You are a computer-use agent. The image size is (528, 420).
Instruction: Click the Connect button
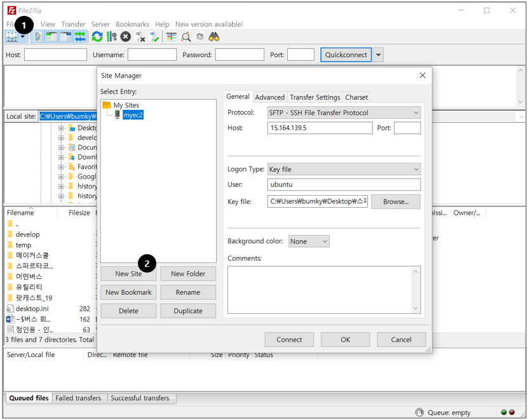point(289,339)
